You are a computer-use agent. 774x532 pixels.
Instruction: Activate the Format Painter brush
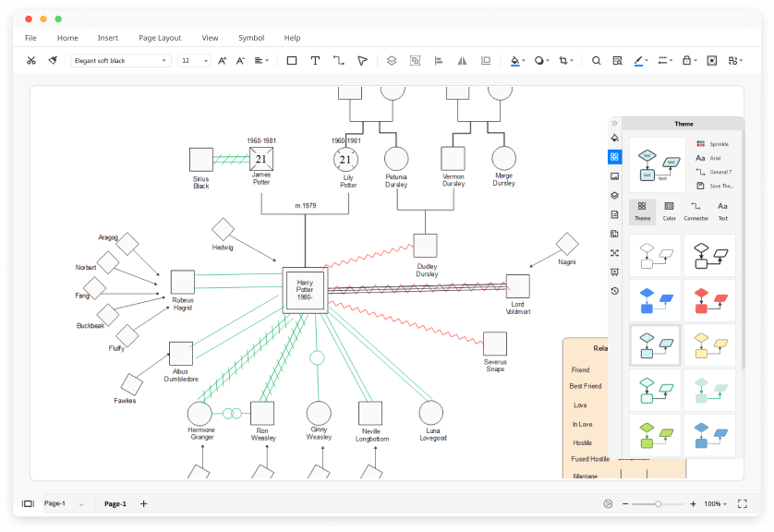pos(53,61)
